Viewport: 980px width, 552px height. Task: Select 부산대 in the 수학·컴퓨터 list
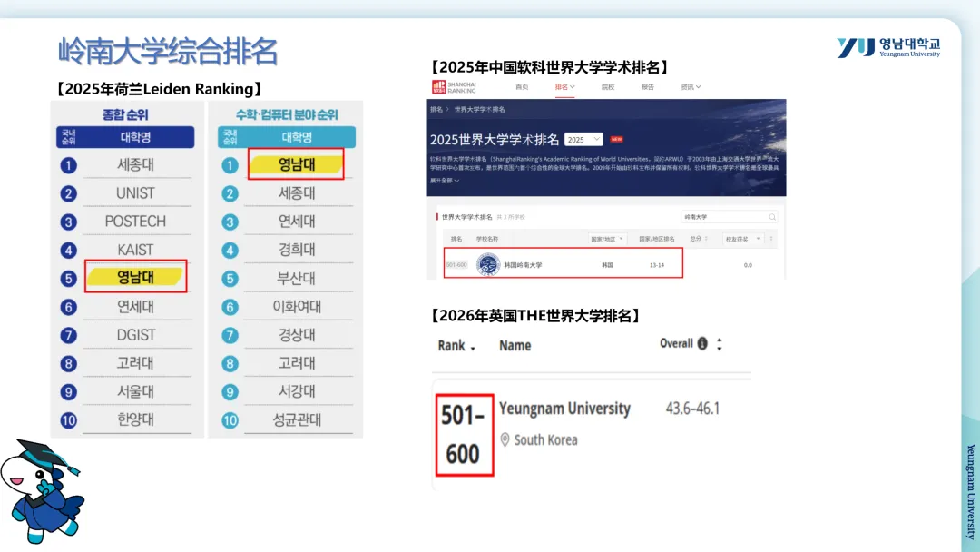[296, 278]
